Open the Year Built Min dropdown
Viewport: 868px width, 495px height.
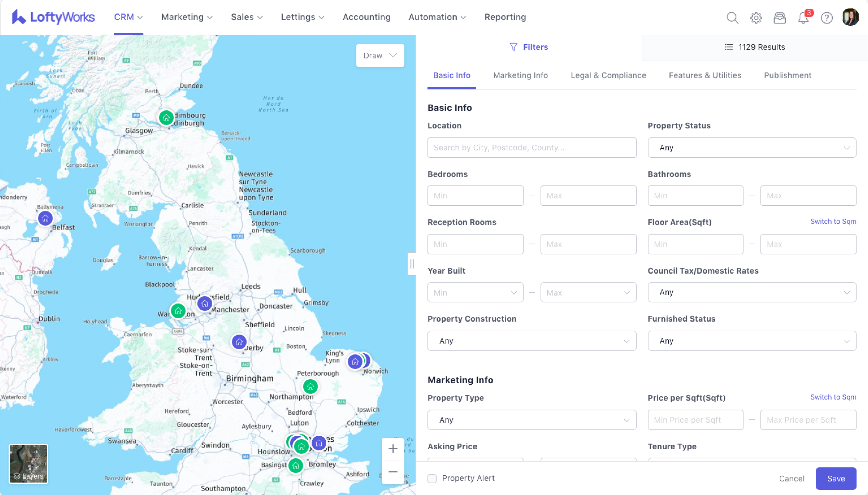click(475, 292)
